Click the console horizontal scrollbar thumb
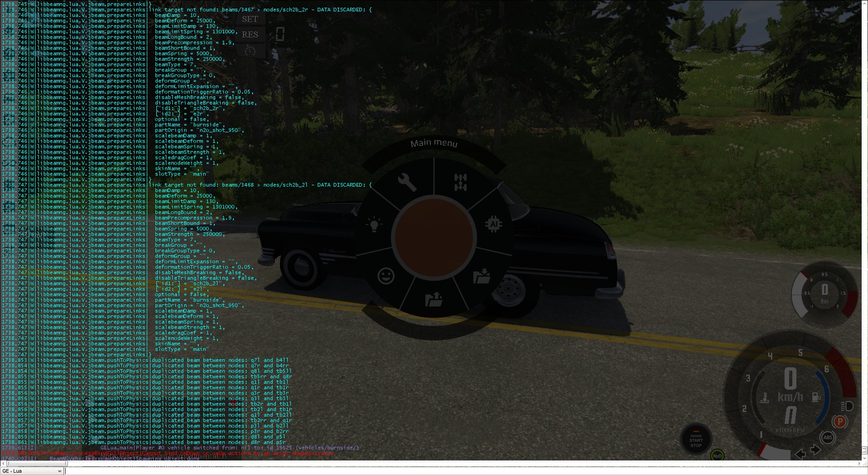 (37, 464)
